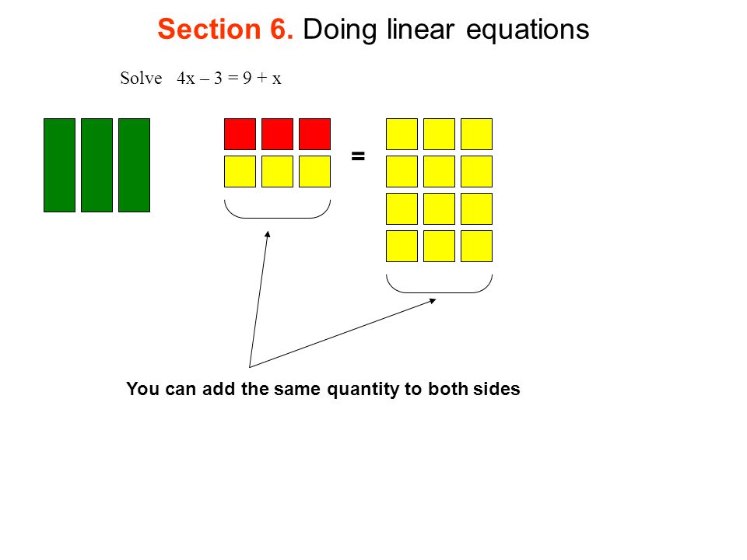Click bottom-right yellow square of right grid
Image resolution: width=747 pixels, height=560 pixels.
coord(477,247)
